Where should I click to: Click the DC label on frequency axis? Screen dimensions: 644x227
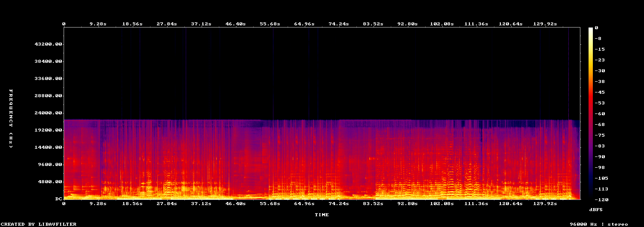click(59, 199)
